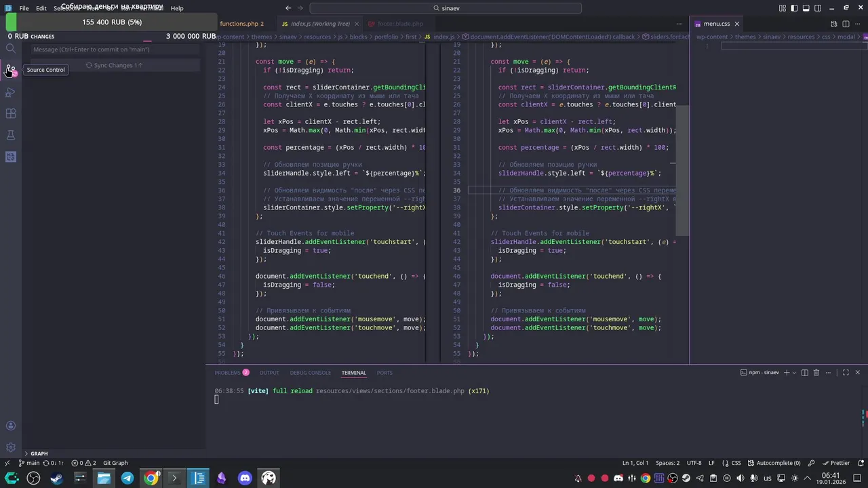
Task: Go forward using navigation arrow
Action: (300, 8)
